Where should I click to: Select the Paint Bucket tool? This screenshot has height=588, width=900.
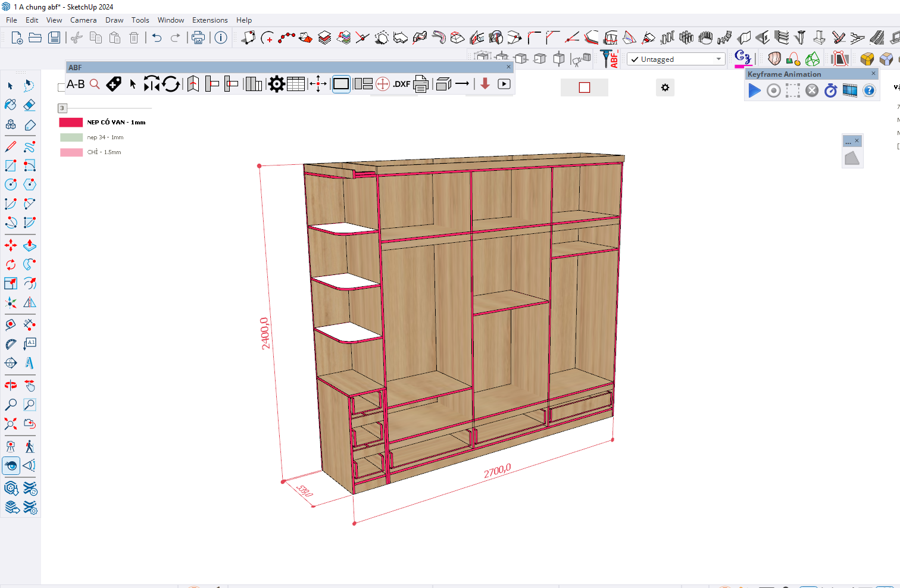[x=11, y=105]
